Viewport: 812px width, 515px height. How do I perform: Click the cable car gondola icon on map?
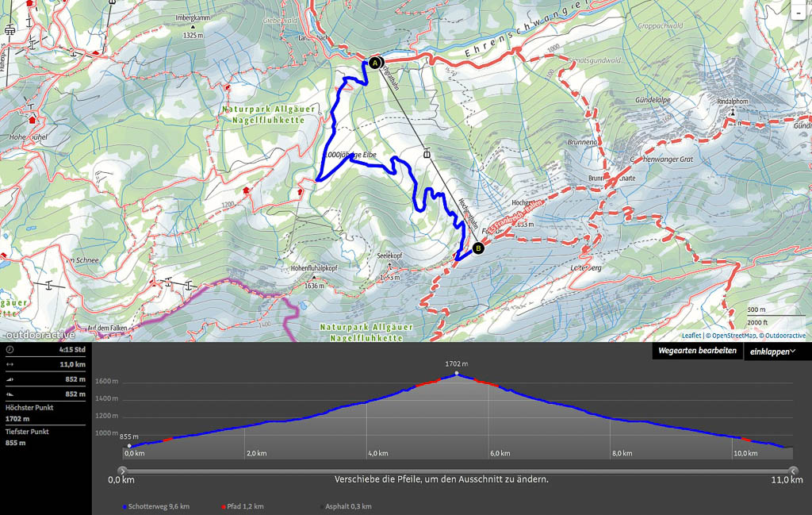point(427,153)
